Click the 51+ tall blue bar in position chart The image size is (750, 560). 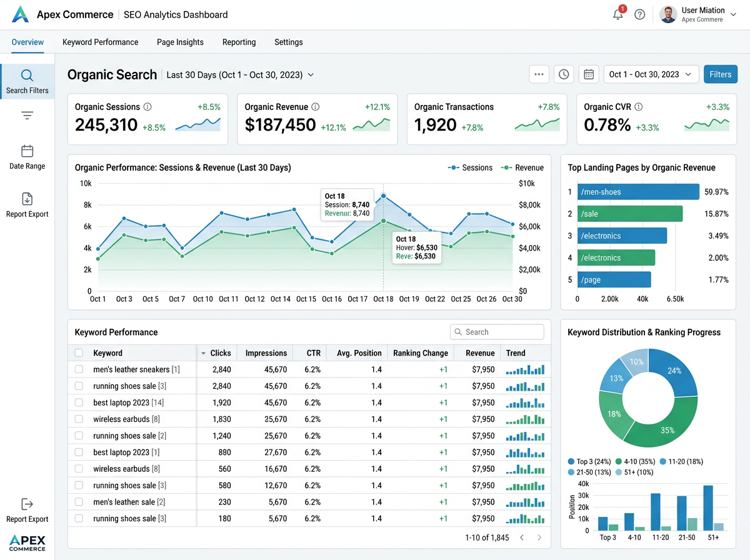(708, 508)
